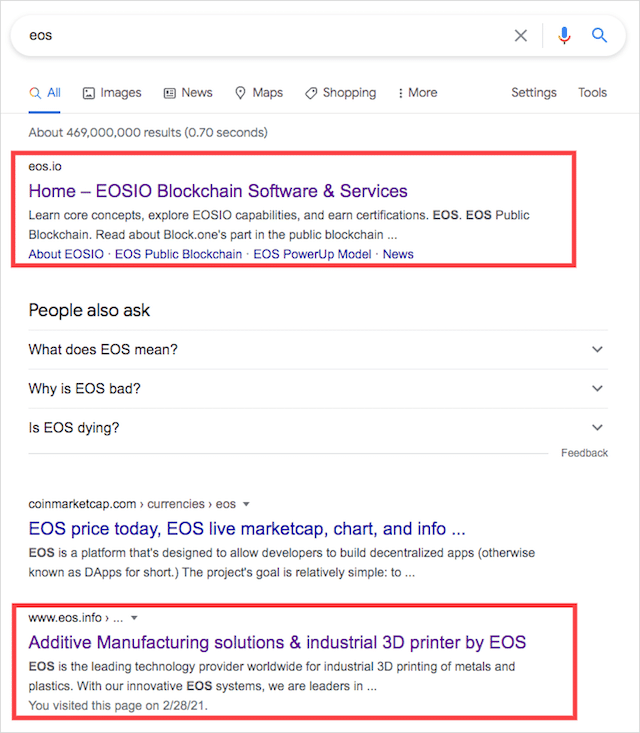
Task: Clear the search box with the X icon
Action: click(x=521, y=36)
